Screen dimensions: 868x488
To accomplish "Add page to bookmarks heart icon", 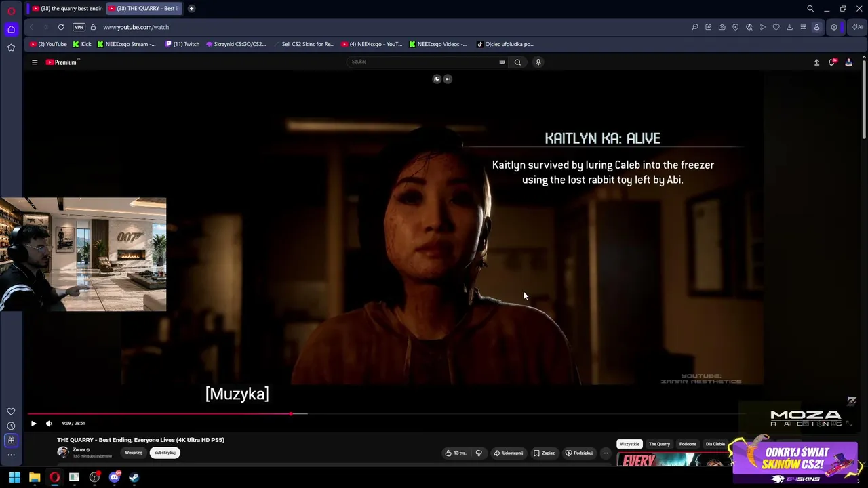I will point(776,27).
